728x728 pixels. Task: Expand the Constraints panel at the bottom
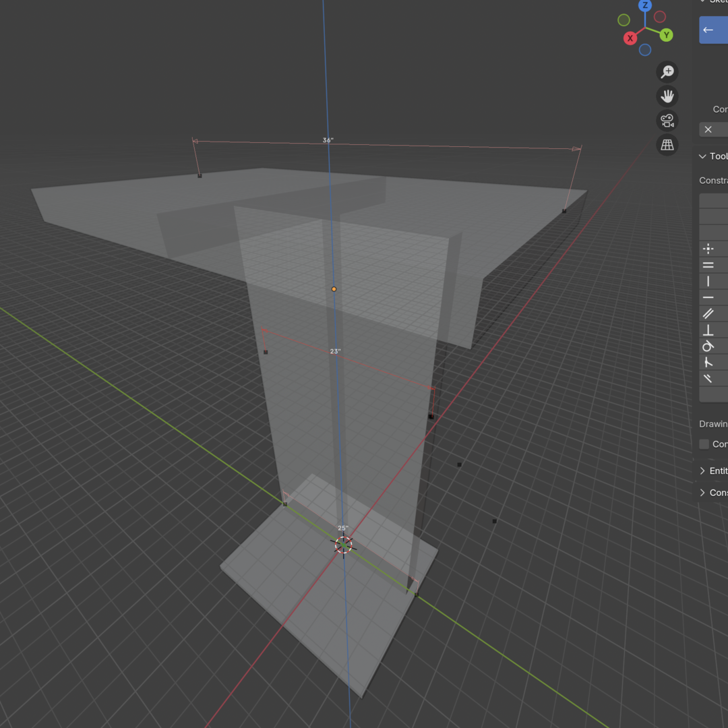point(703,493)
